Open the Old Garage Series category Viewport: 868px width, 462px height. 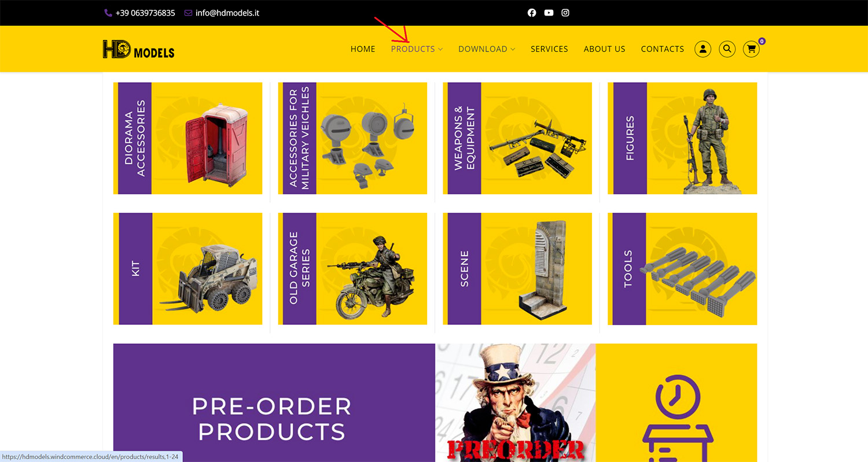point(352,269)
